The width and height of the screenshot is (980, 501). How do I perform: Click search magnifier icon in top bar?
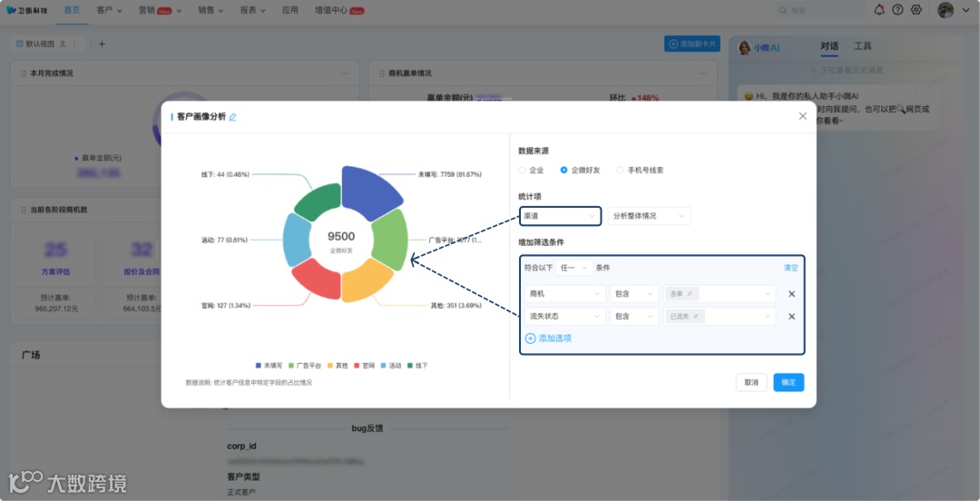click(784, 11)
